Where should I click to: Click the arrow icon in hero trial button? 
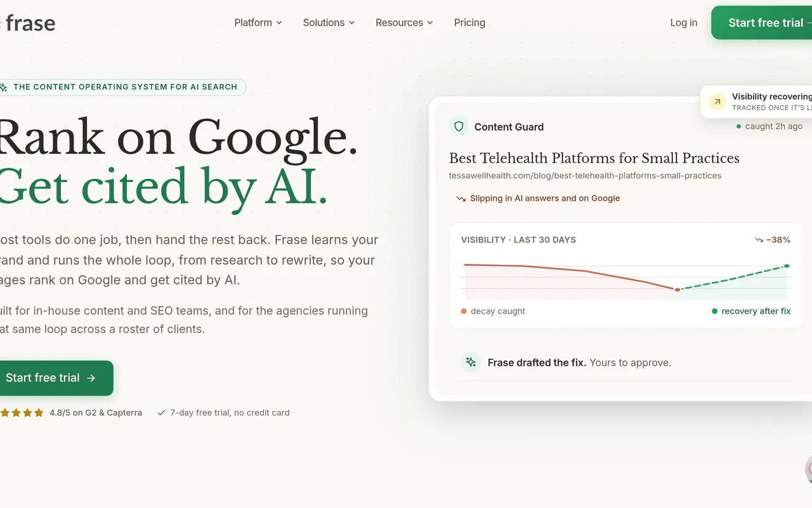click(x=91, y=378)
